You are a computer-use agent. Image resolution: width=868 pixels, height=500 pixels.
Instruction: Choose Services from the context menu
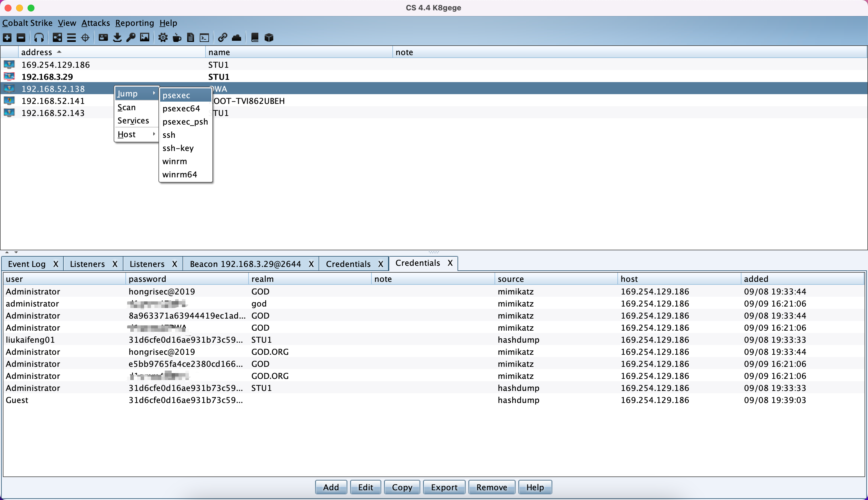[136, 121]
